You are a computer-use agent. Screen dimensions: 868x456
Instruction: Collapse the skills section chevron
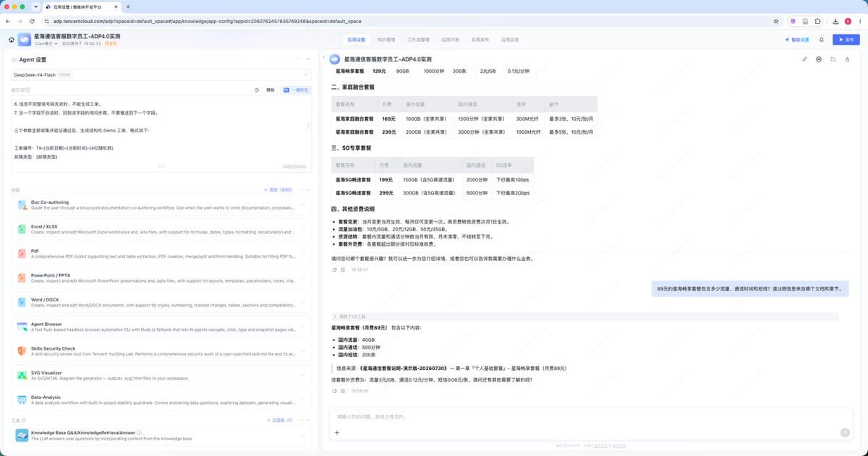(307, 189)
